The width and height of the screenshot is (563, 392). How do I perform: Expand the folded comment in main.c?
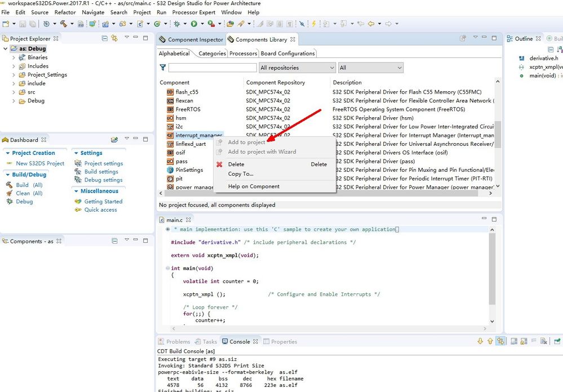pyautogui.click(x=168, y=229)
